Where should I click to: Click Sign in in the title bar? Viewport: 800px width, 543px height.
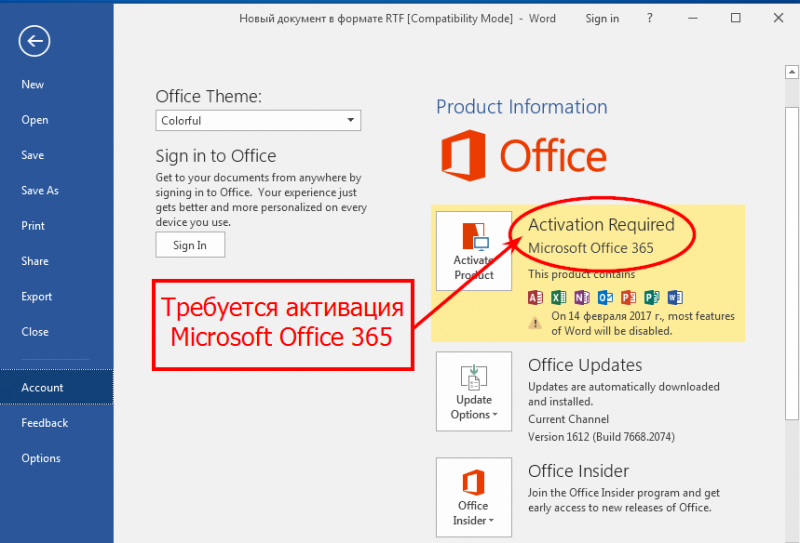point(602,19)
